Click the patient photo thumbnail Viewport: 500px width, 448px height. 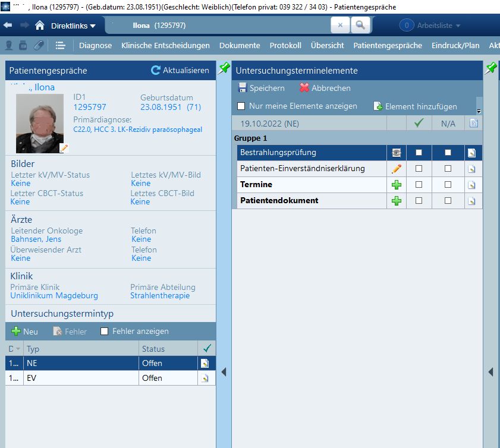coord(40,124)
